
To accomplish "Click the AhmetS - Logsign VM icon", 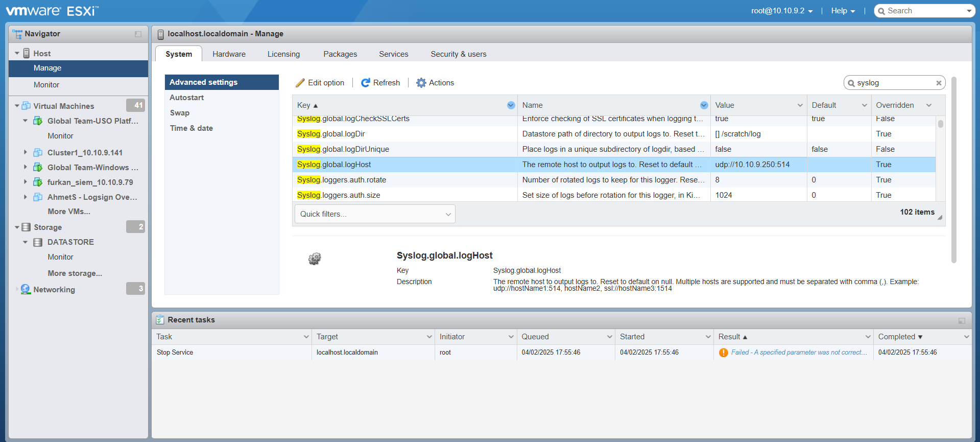I will 38,197.
